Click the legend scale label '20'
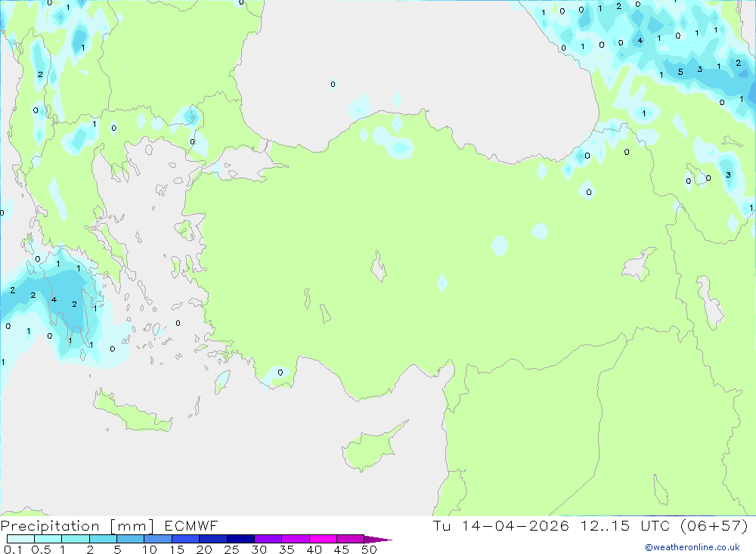 pos(204,549)
